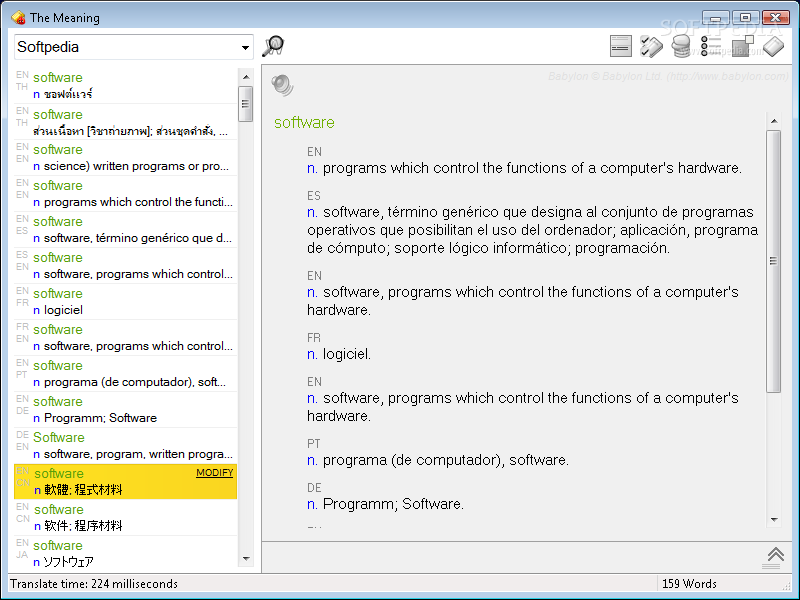Viewport: 800px width, 600px height.
Task: Open the dictionary selection checklist icon
Action: point(651,46)
